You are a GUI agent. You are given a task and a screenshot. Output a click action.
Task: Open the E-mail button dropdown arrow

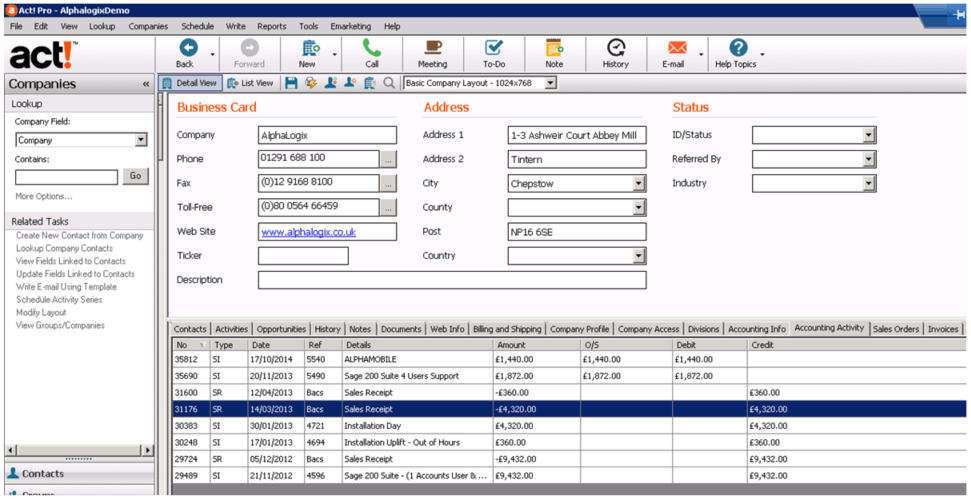701,54
